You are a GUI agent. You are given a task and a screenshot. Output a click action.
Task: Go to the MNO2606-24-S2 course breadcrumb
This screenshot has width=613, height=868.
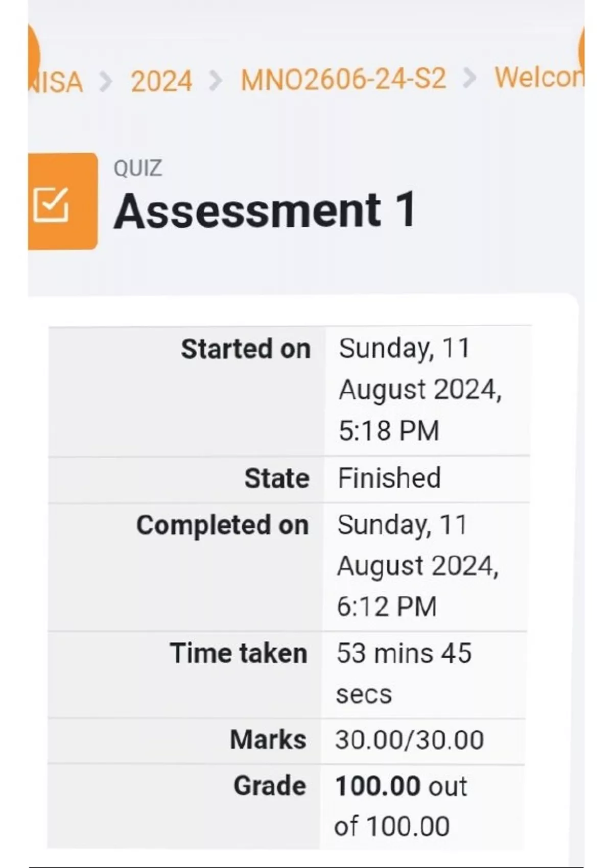pos(343,80)
